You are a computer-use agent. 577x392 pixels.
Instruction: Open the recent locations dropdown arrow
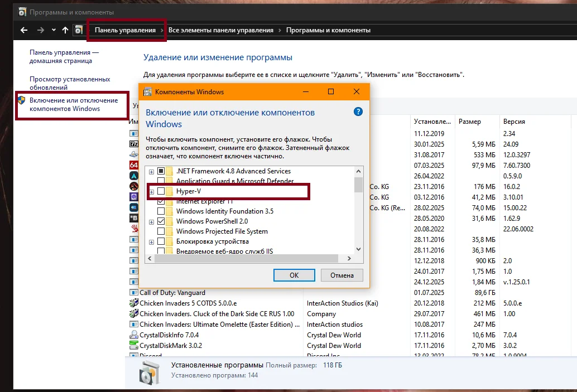(x=54, y=30)
